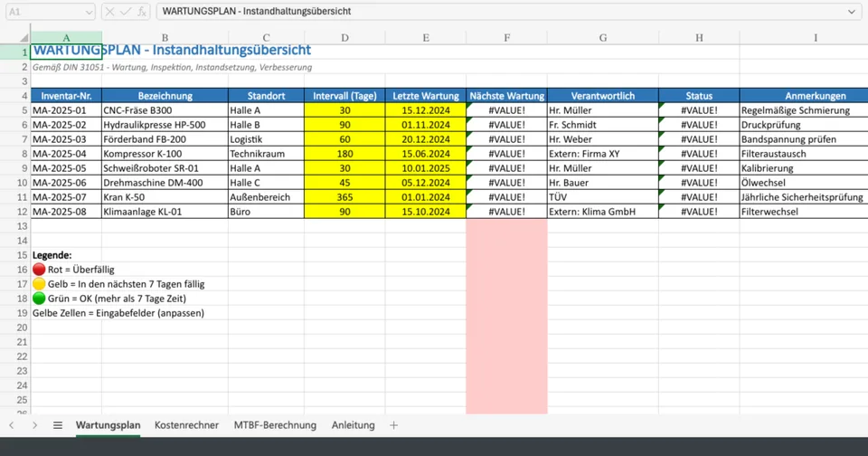Add a new sheet with plus icon
Viewport: 868px width, 456px height.
[x=393, y=425]
